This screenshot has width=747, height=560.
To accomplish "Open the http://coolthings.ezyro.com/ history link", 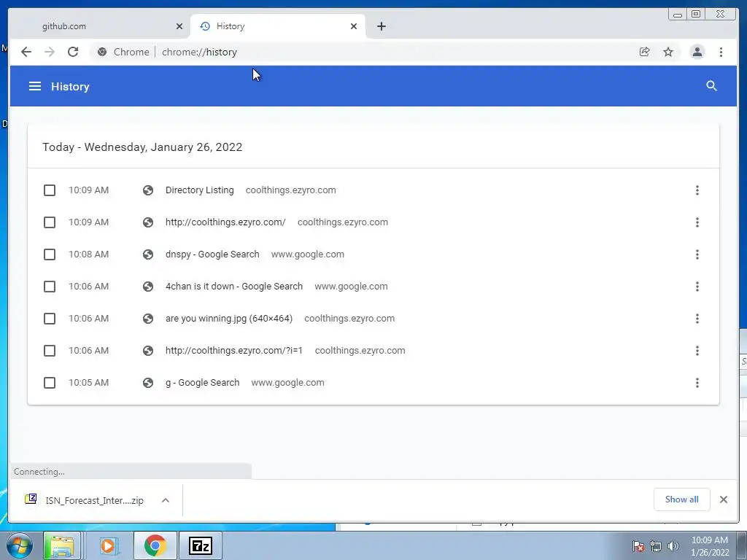I will coord(225,222).
